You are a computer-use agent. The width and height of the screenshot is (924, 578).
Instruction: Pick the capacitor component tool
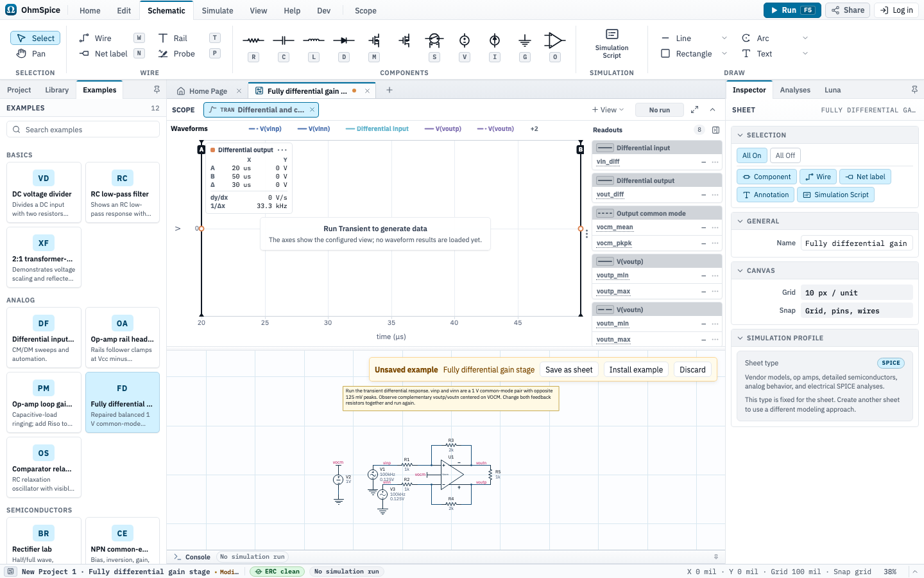(284, 40)
